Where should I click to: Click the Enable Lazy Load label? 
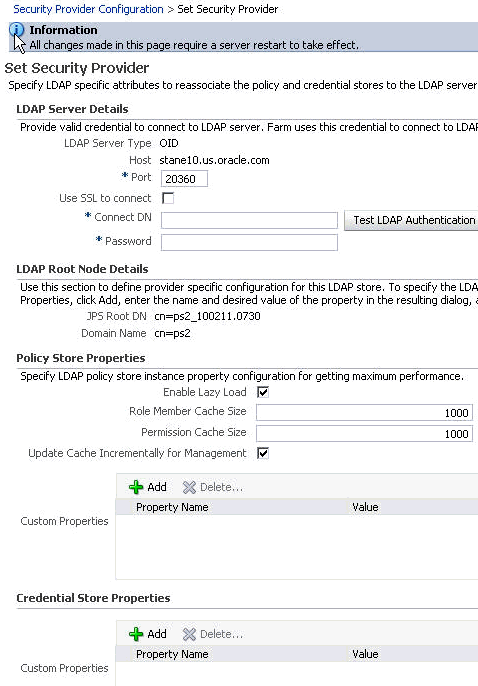[x=205, y=392]
